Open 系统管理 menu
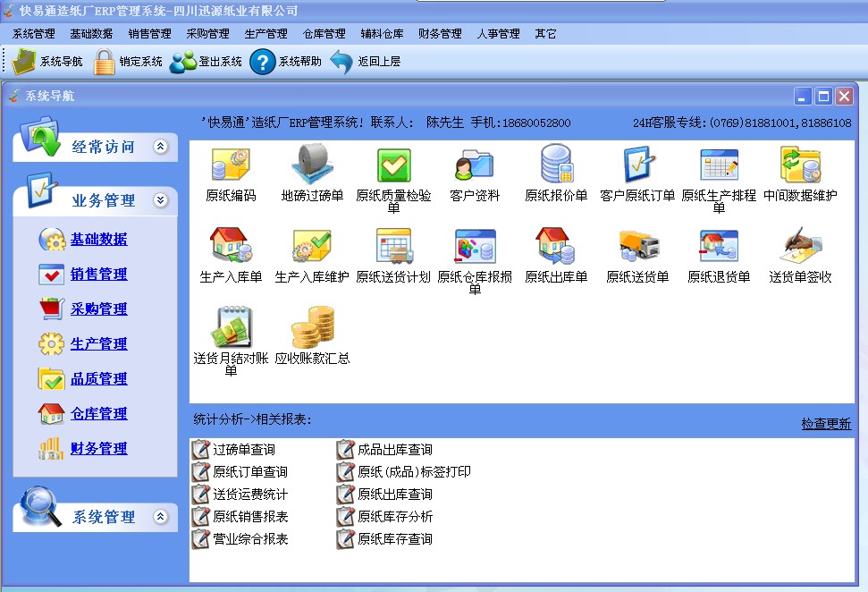This screenshot has height=592, width=868. (x=34, y=34)
